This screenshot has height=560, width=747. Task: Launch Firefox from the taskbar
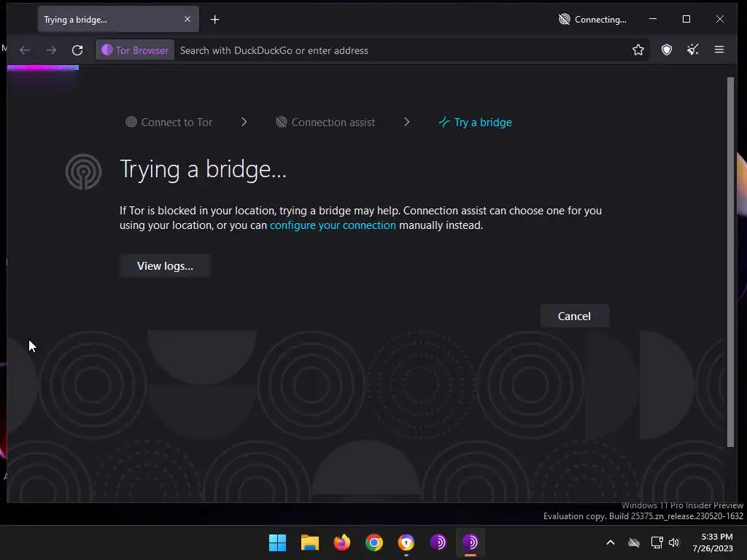[x=341, y=542]
